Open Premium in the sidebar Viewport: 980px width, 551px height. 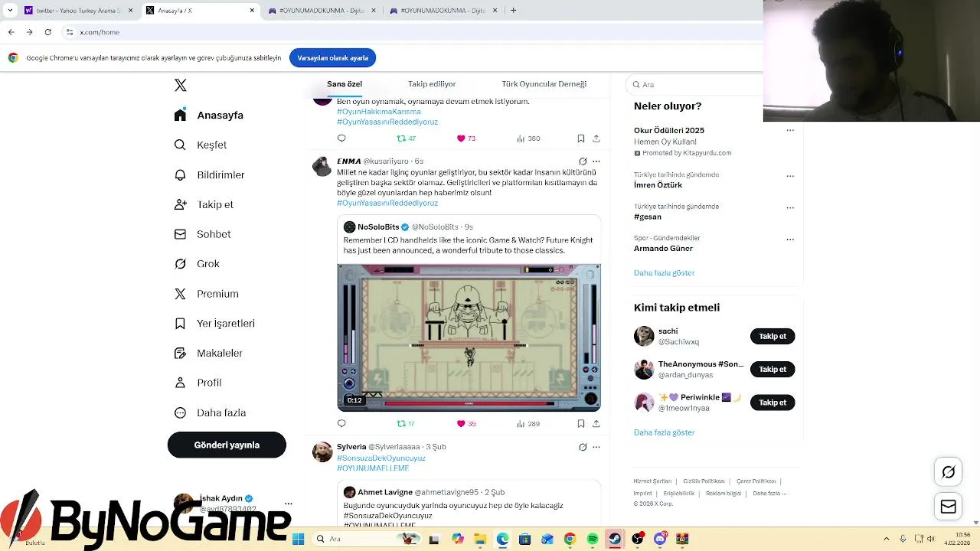tap(206, 294)
